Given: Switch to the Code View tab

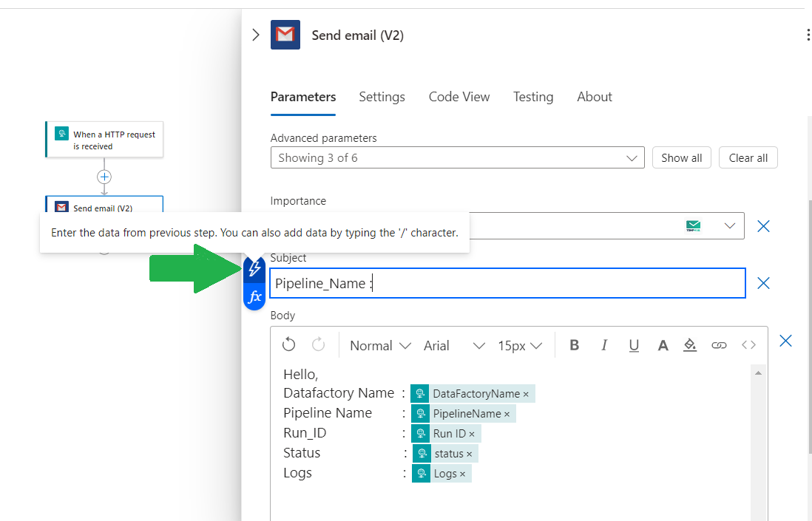Looking at the screenshot, I should [459, 97].
